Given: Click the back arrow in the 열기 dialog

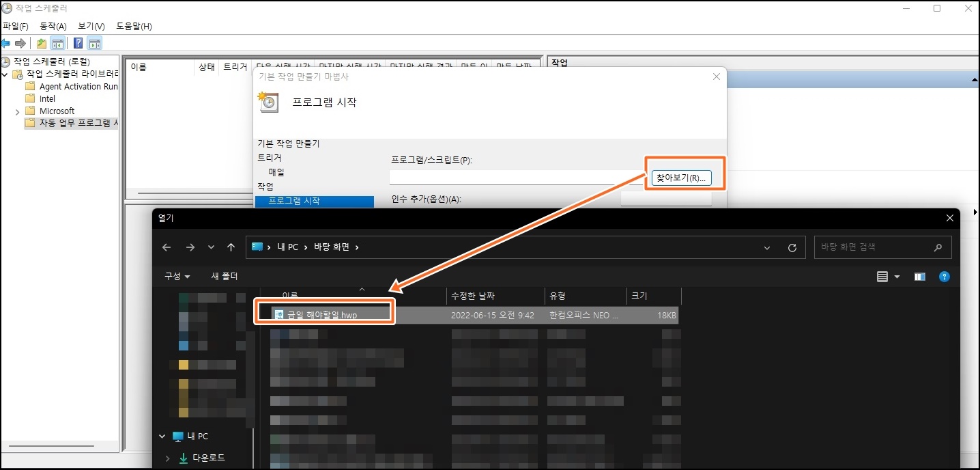Looking at the screenshot, I should 167,247.
